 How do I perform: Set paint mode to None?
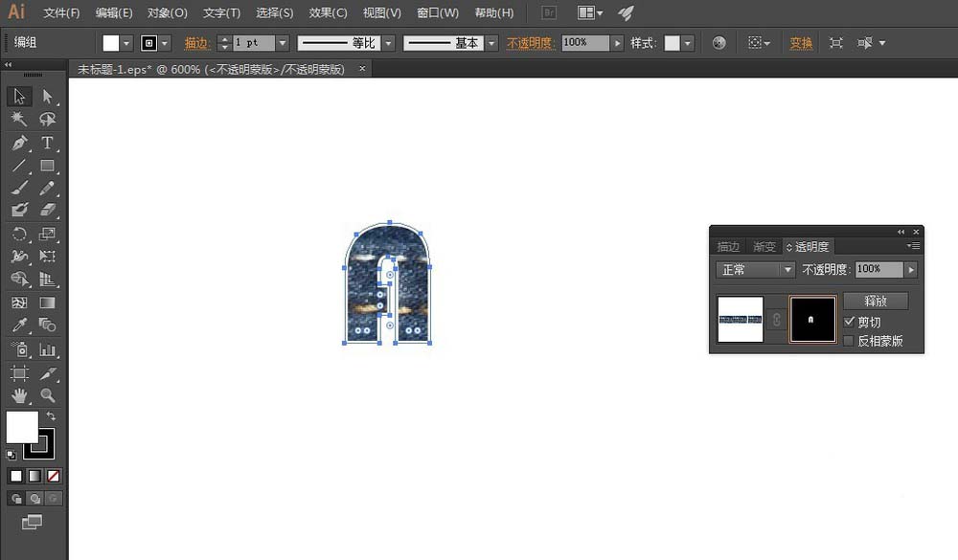pyautogui.click(x=53, y=476)
